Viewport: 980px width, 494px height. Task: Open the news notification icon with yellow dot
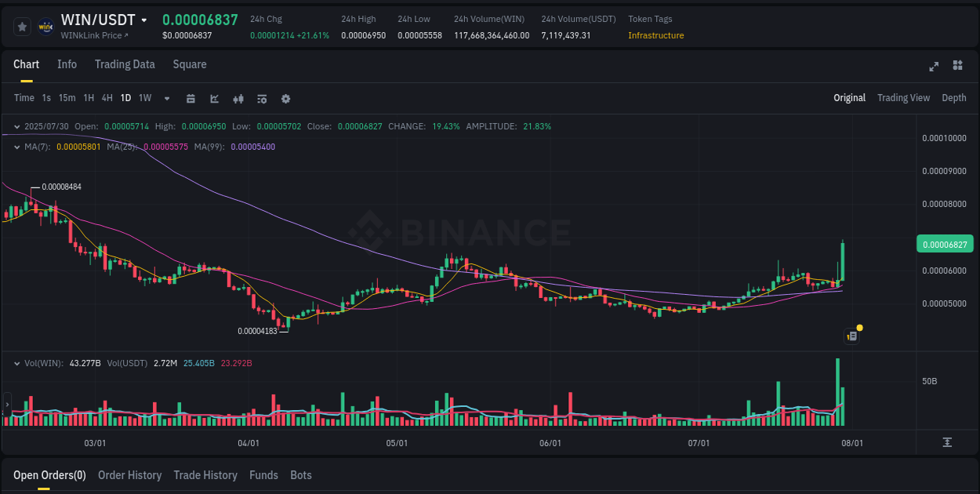[x=852, y=336]
